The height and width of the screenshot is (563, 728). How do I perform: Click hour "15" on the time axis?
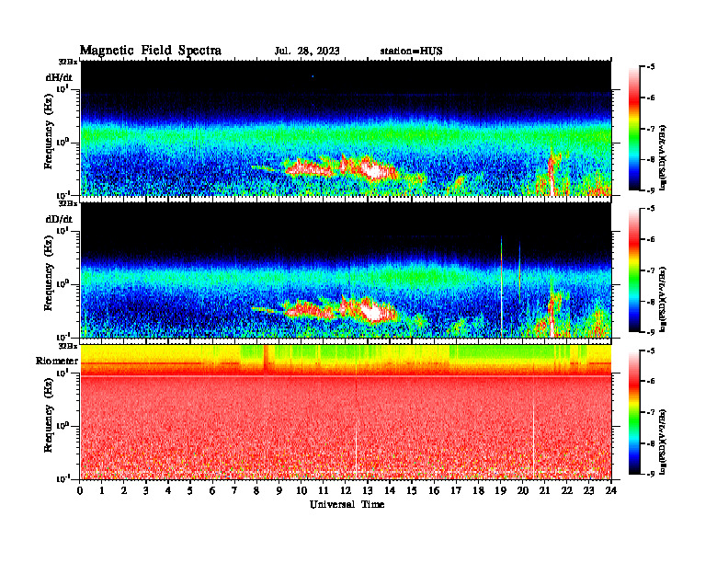412,491
